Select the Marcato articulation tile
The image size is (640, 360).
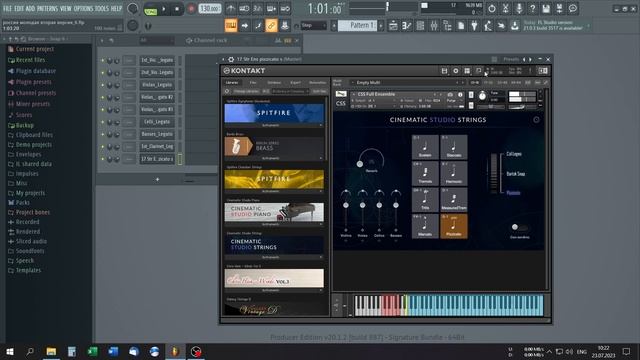coord(425,226)
